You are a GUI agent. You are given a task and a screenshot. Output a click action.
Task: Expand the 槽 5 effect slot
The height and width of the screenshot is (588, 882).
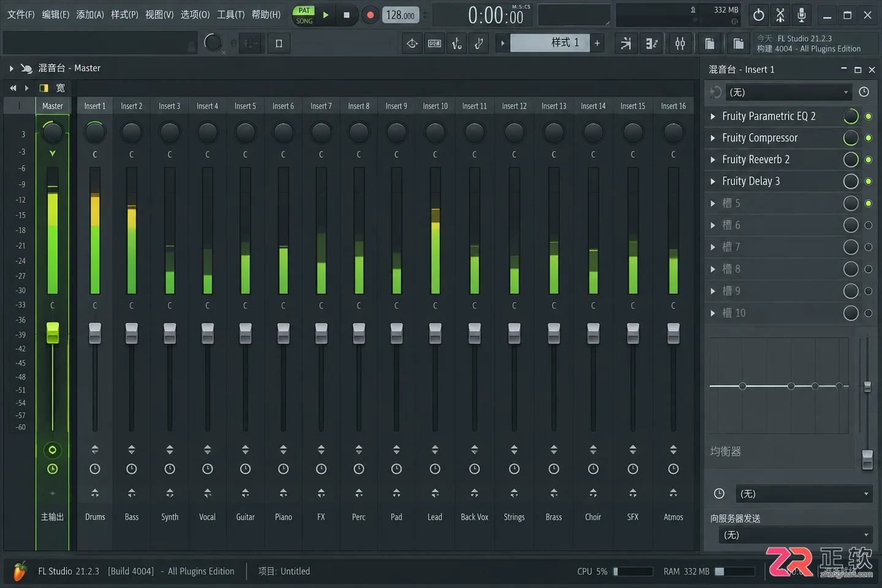pyautogui.click(x=712, y=203)
